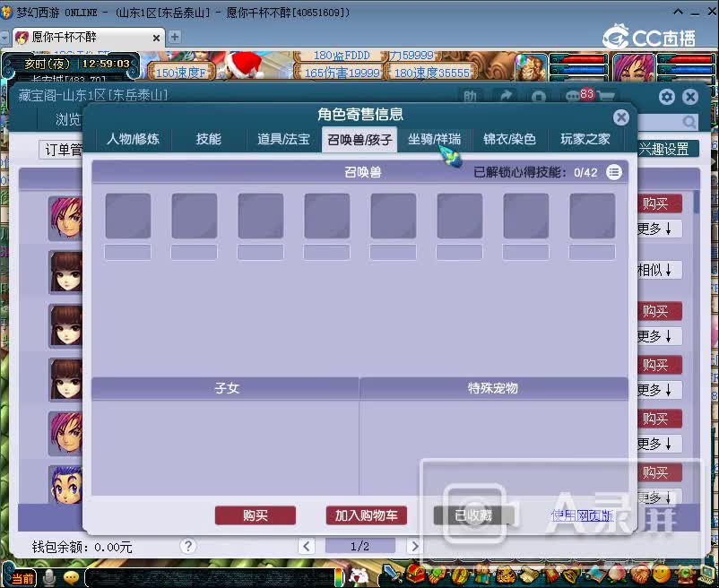Click the share arrow icon in 藏宝阁 header
Screen dimensions: 719x588
click(506, 96)
